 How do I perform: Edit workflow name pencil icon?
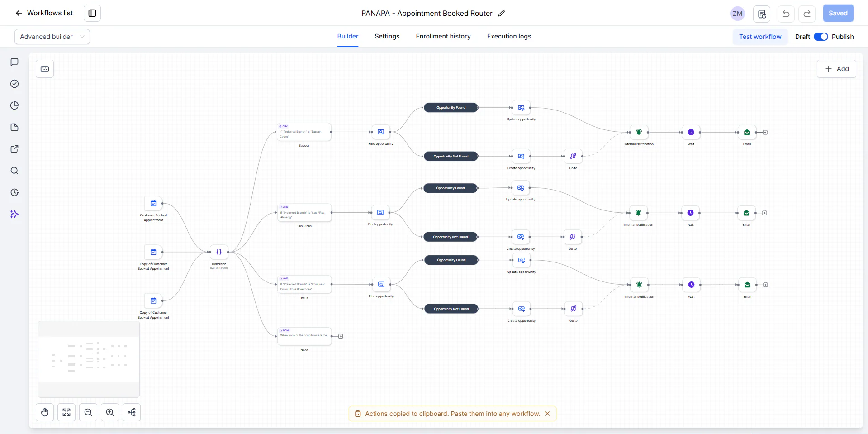click(x=502, y=13)
